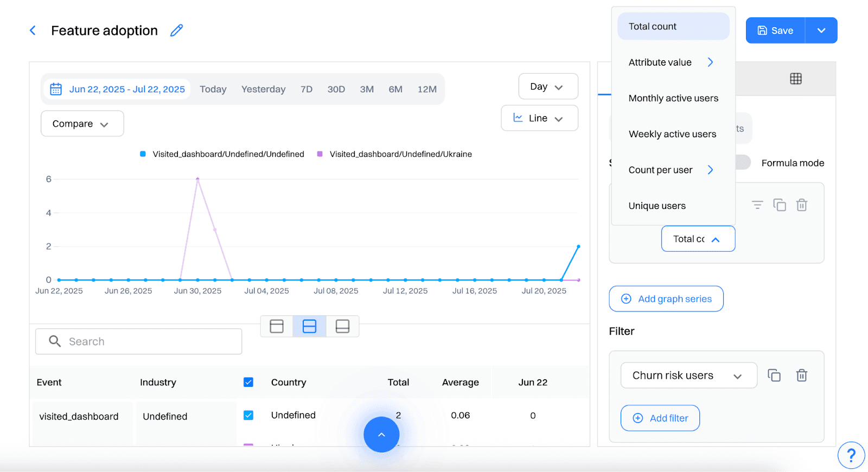
Task: Click the back arrow beside Feature adoption
Action: [x=33, y=30]
